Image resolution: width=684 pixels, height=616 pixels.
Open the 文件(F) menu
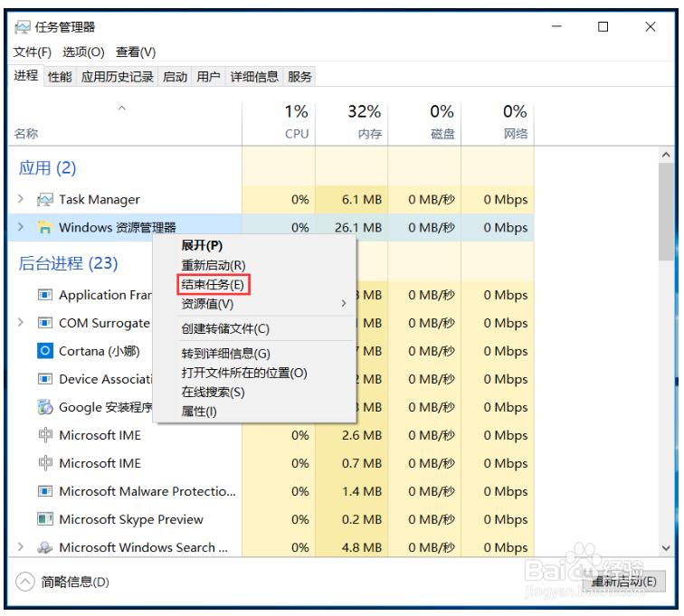pos(33,52)
